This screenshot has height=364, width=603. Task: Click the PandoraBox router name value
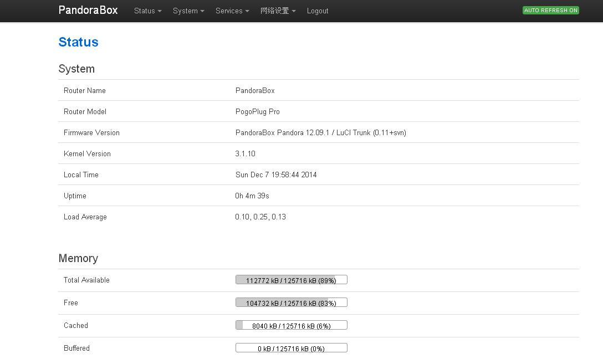(255, 90)
